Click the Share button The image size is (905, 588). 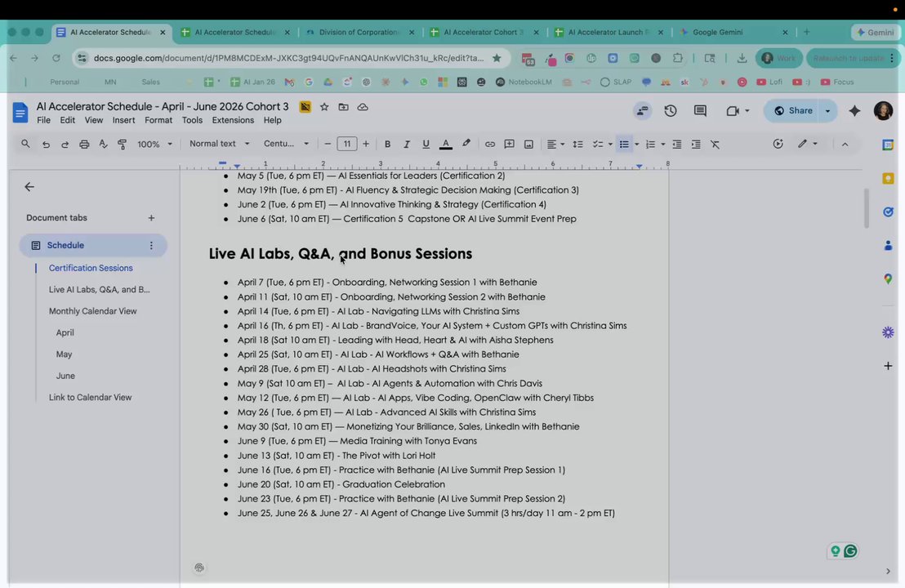[x=793, y=110]
